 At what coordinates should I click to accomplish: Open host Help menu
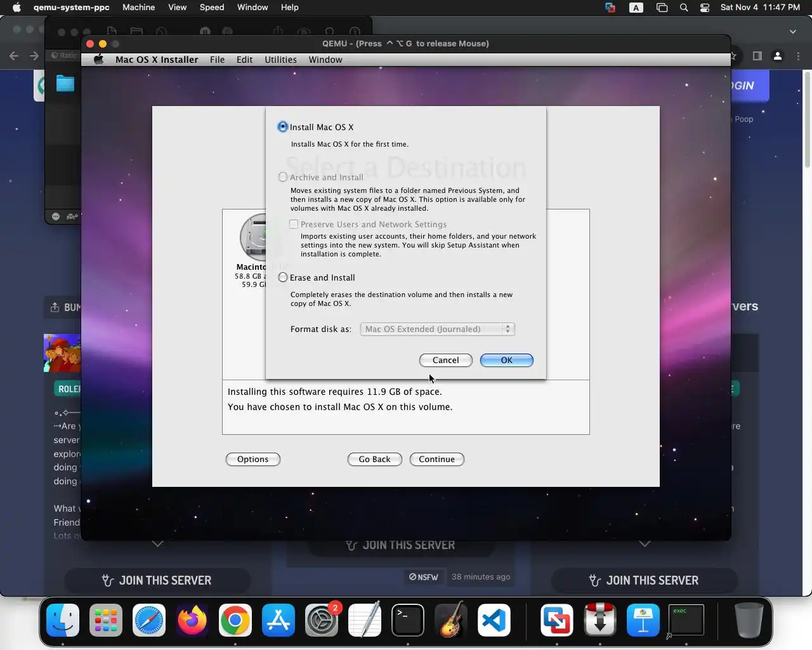289,8
